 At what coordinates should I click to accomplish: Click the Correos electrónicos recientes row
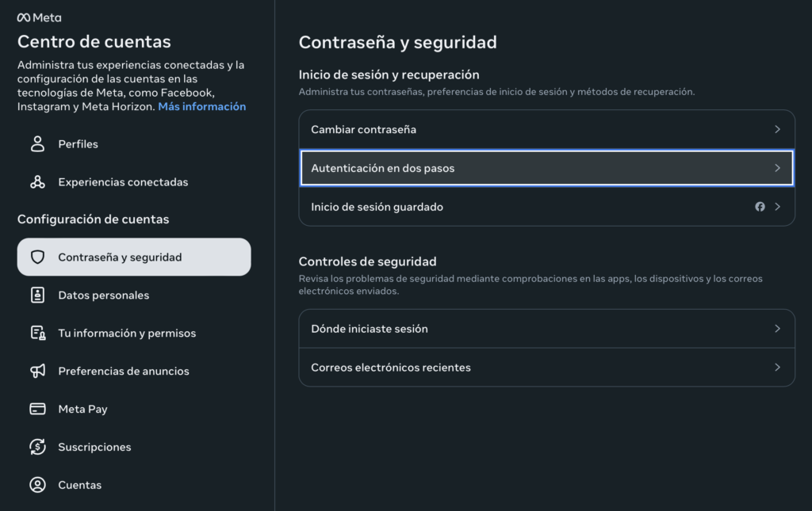[x=391, y=368]
